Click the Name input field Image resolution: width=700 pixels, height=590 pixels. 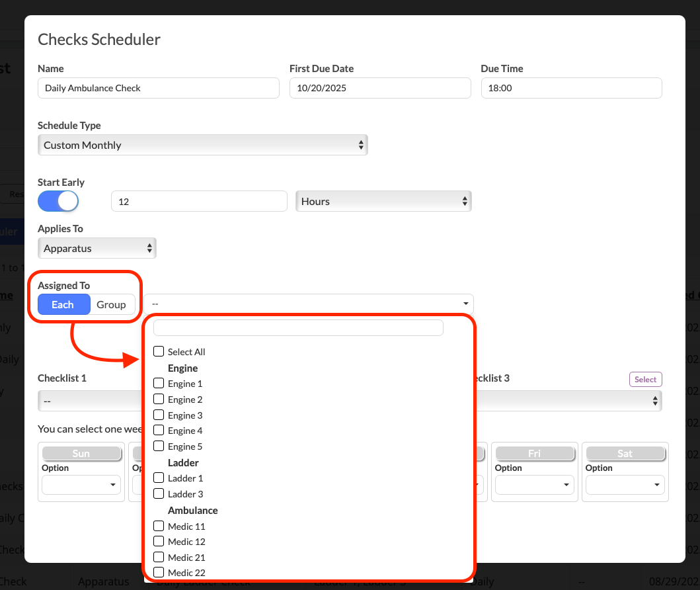(x=159, y=88)
